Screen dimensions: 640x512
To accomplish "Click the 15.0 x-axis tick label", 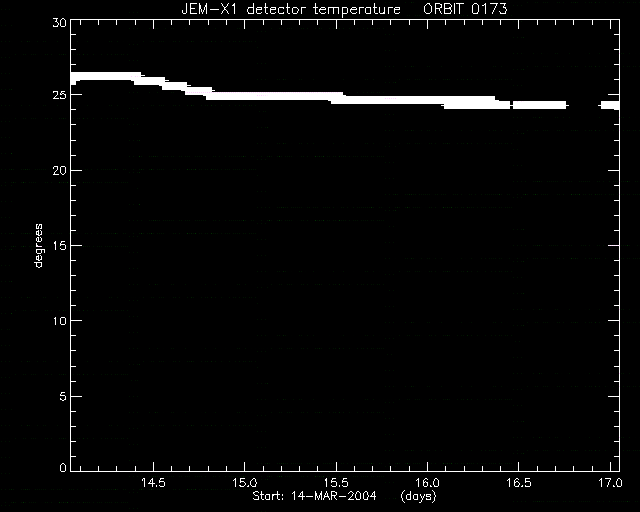I will (245, 483).
